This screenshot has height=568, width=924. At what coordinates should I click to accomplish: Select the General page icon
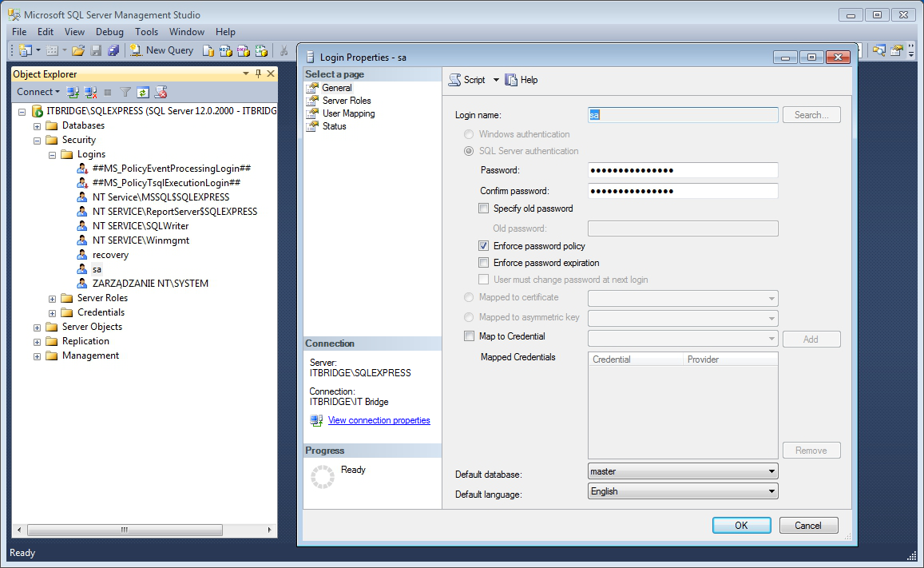[312, 88]
